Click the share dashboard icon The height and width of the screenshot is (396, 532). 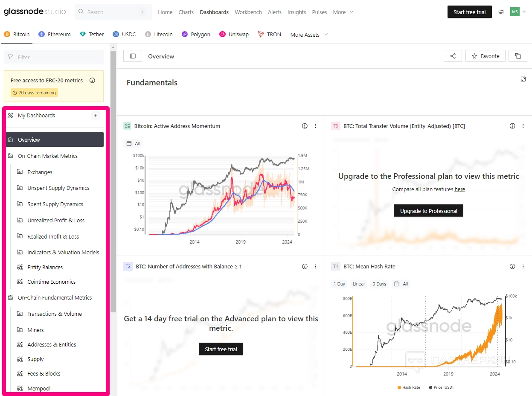453,56
